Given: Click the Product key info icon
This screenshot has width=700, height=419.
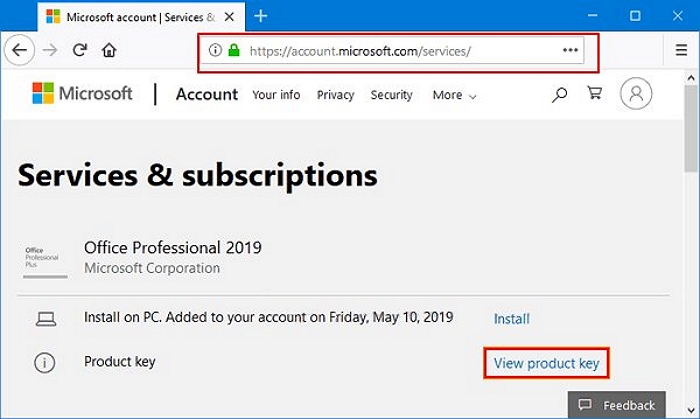Looking at the screenshot, I should pyautogui.click(x=45, y=363).
